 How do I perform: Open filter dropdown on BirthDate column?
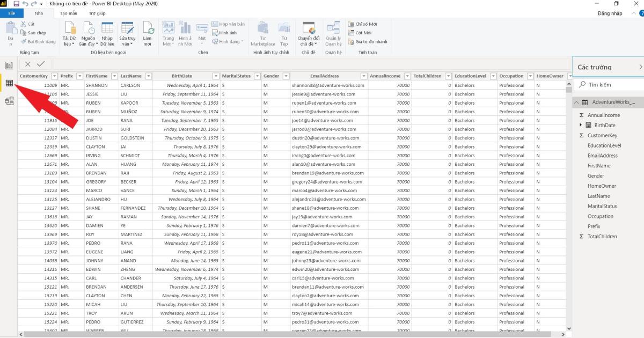pyautogui.click(x=216, y=76)
